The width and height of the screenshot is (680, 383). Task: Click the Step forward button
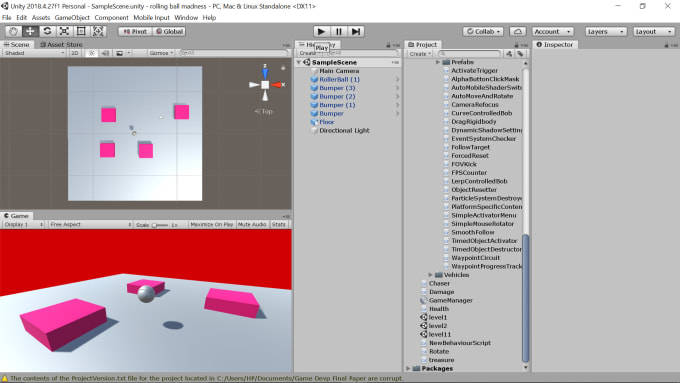(356, 31)
